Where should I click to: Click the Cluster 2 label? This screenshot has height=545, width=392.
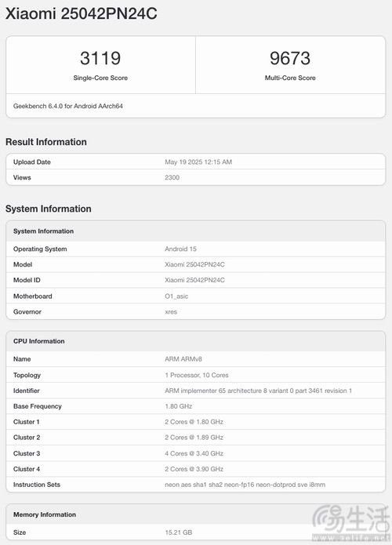27,438
